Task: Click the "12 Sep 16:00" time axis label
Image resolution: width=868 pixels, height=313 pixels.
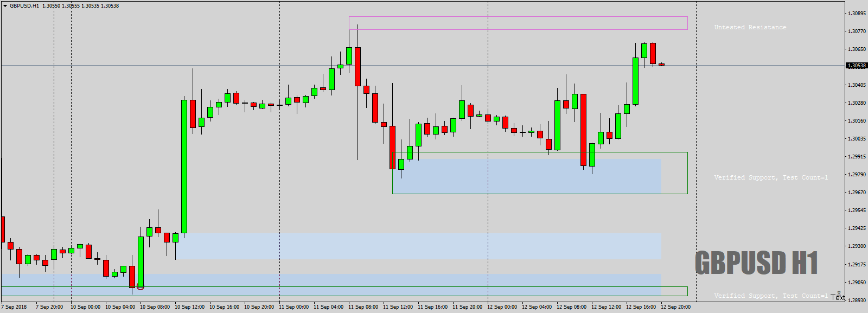Action: coord(641,307)
